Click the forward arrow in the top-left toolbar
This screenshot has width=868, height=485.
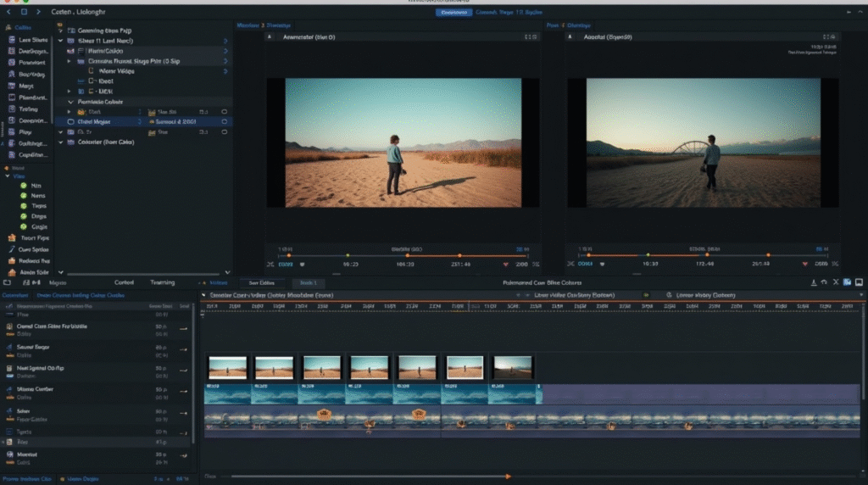(37, 12)
